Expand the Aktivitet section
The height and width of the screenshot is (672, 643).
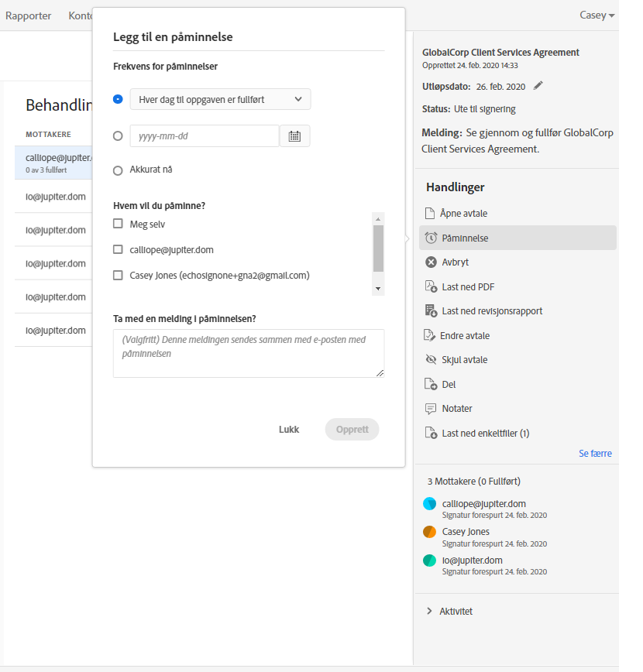tap(430, 611)
